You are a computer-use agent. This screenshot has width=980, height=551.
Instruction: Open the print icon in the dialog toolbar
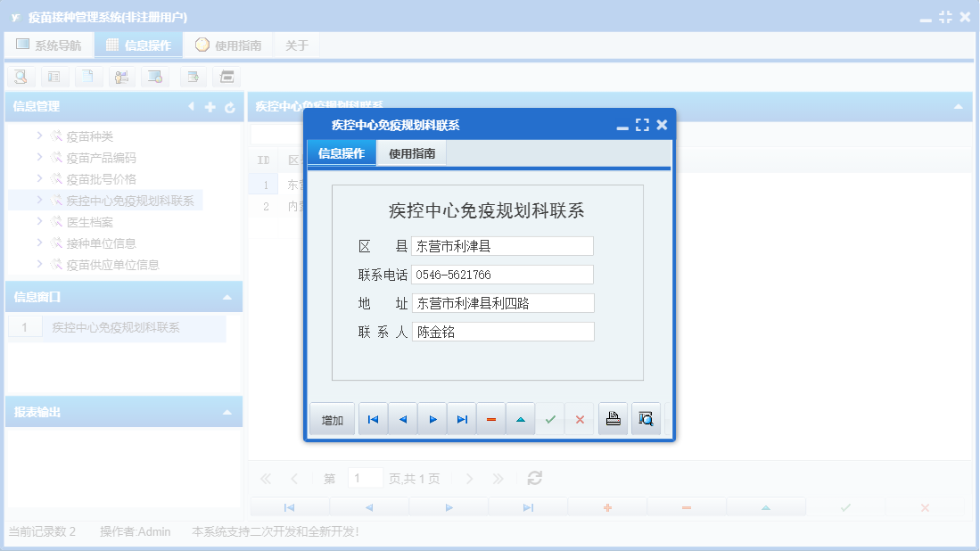613,418
